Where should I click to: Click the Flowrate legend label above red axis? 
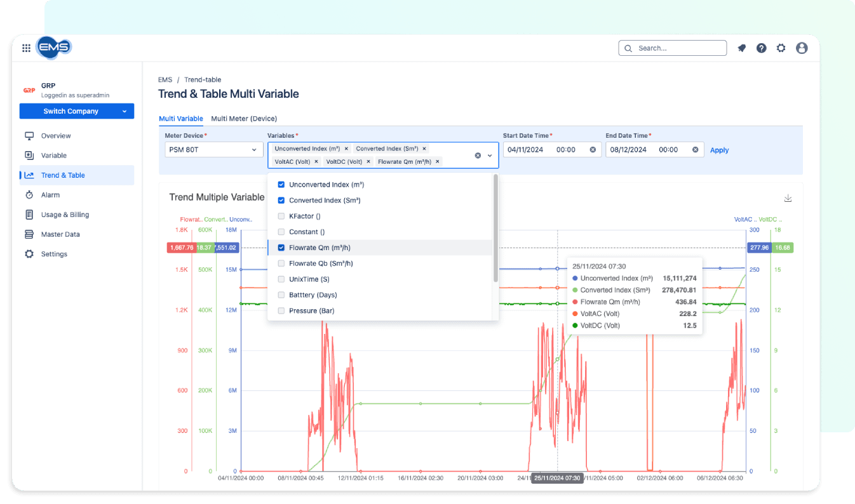(191, 219)
